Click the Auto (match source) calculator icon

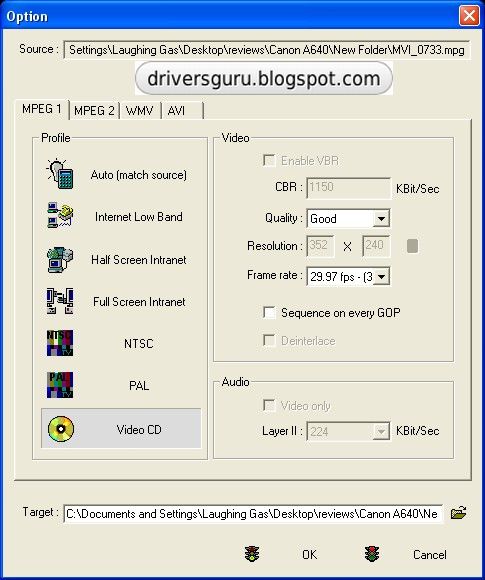coord(60,174)
